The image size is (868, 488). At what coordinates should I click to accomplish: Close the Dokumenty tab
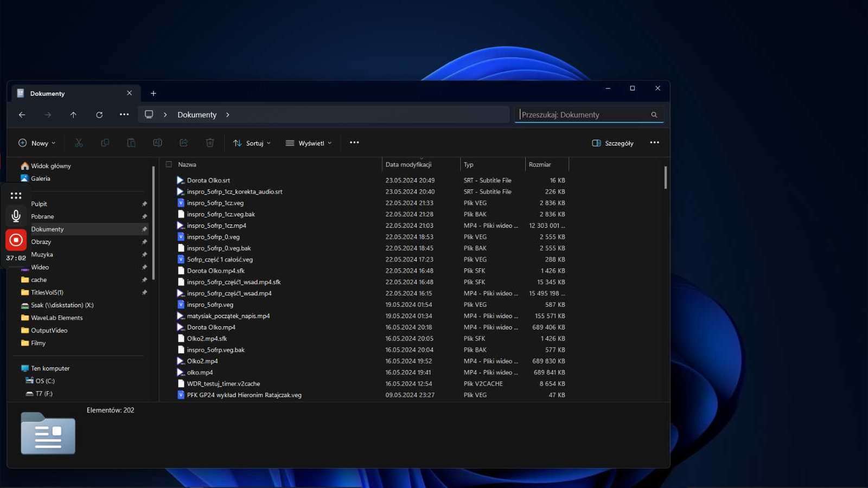pyautogui.click(x=129, y=93)
